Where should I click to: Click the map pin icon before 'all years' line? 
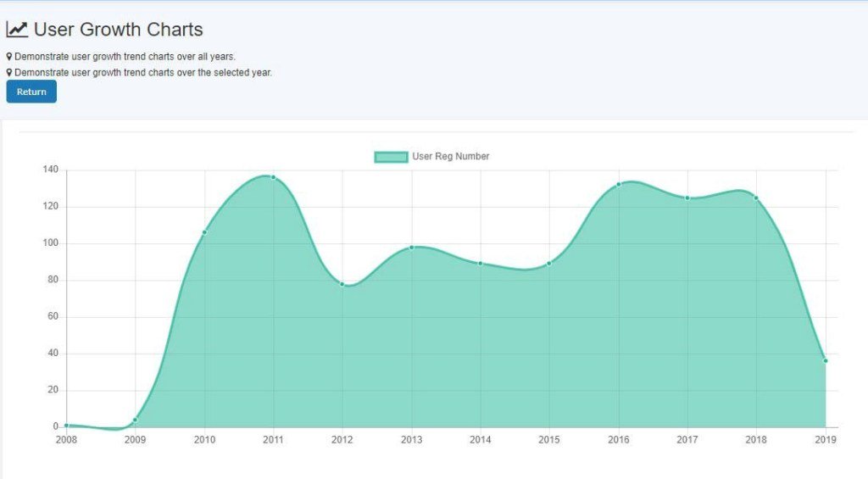[9, 57]
